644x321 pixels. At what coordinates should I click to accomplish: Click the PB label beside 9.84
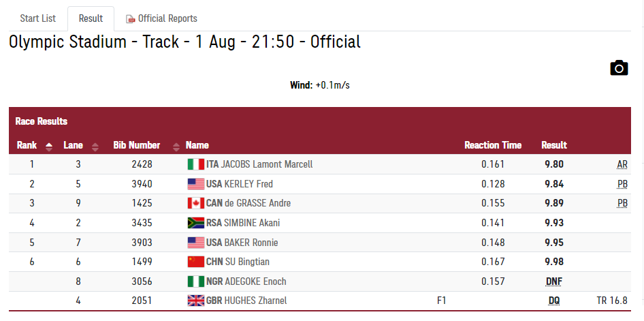(622, 184)
